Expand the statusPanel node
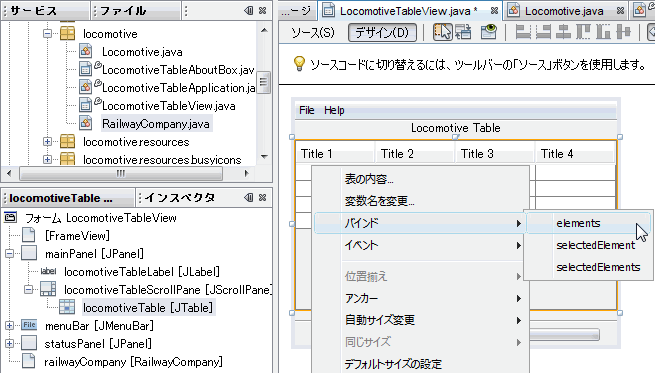The height and width of the screenshot is (373, 655). coord(10,343)
